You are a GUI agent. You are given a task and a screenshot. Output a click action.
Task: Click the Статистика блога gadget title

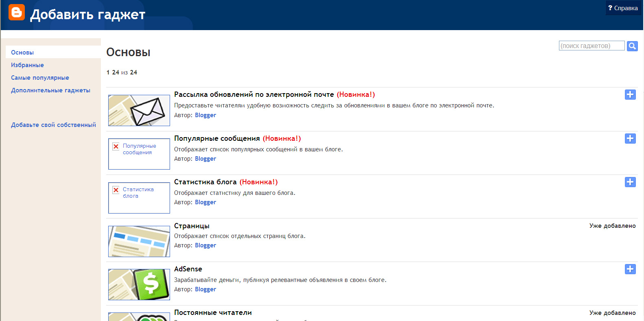pos(205,182)
